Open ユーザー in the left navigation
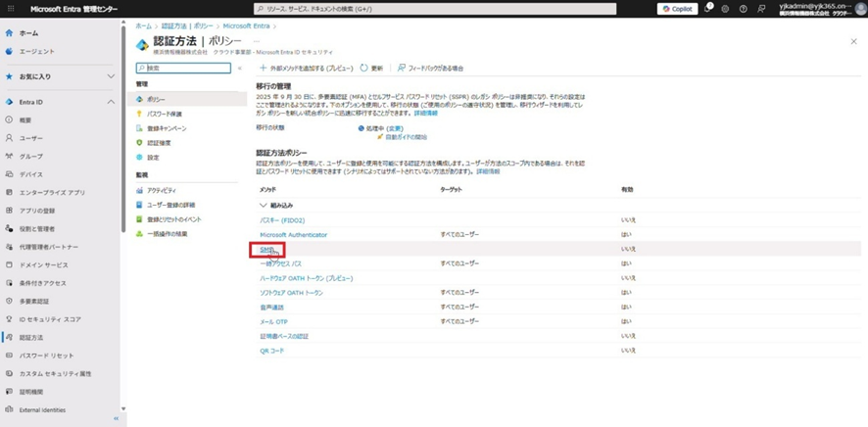This screenshot has width=868, height=427. pyautogui.click(x=31, y=138)
